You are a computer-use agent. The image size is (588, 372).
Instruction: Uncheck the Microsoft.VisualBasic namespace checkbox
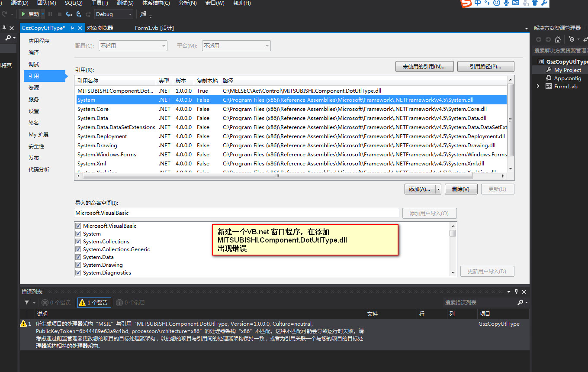point(78,226)
